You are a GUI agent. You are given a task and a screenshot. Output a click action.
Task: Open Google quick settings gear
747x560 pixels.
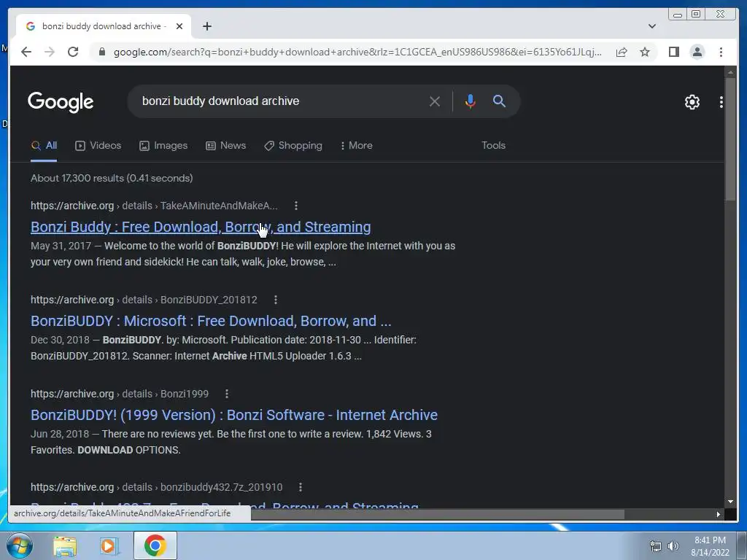[x=692, y=102]
